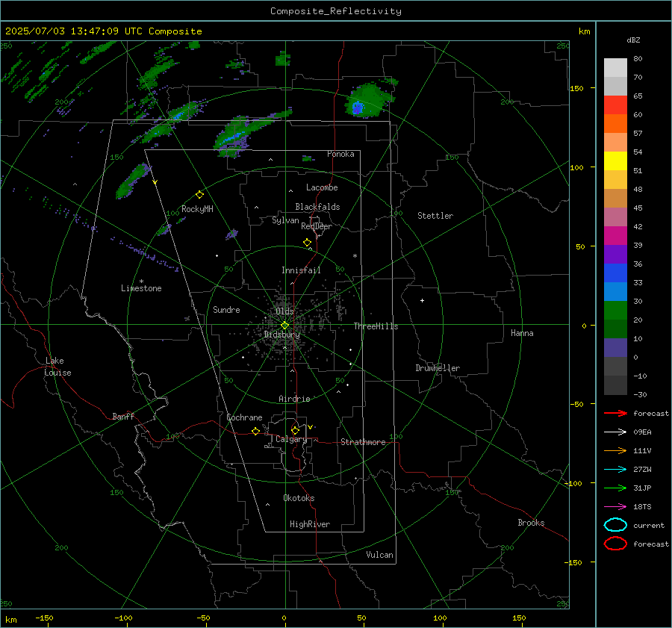Pick the orange 57–60 dBZ color swatch
Image resolution: width=672 pixels, height=628 pixels.
coord(615,124)
